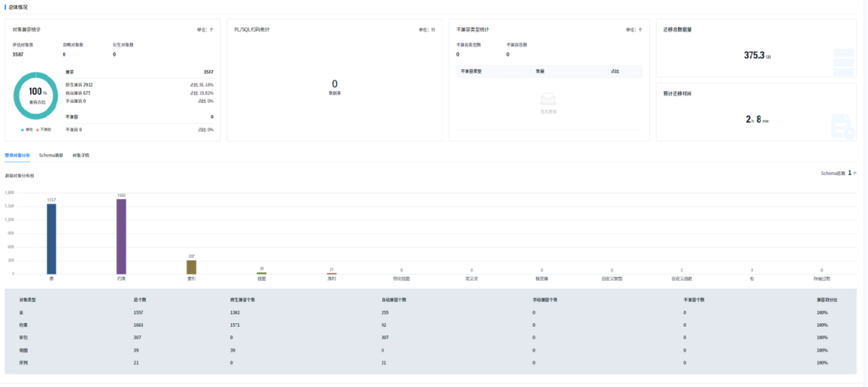This screenshot has width=868, height=387.
Task: Click the document-clock icon in the migration time card
Action: pyautogui.click(x=843, y=126)
